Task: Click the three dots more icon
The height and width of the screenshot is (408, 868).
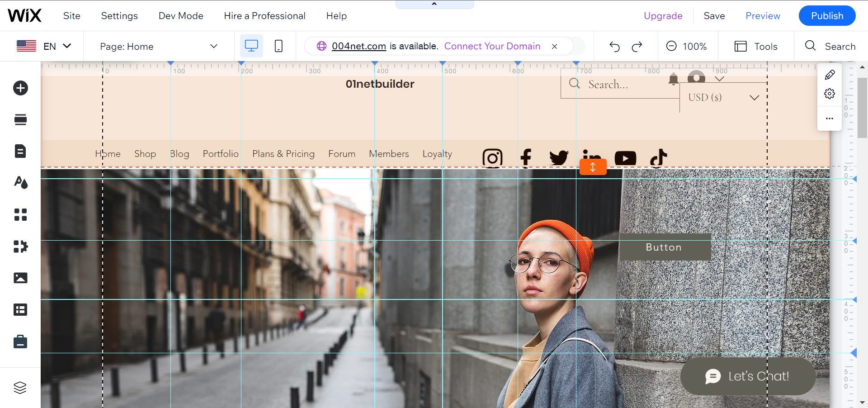Action: click(x=830, y=119)
